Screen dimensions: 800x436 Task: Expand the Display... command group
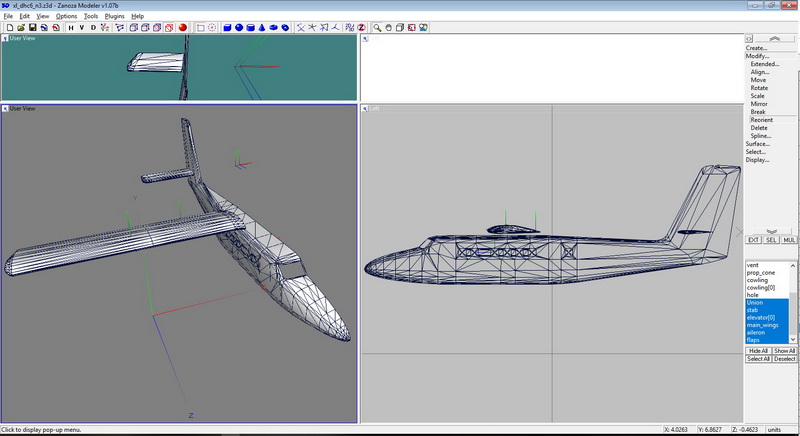pyautogui.click(x=757, y=160)
